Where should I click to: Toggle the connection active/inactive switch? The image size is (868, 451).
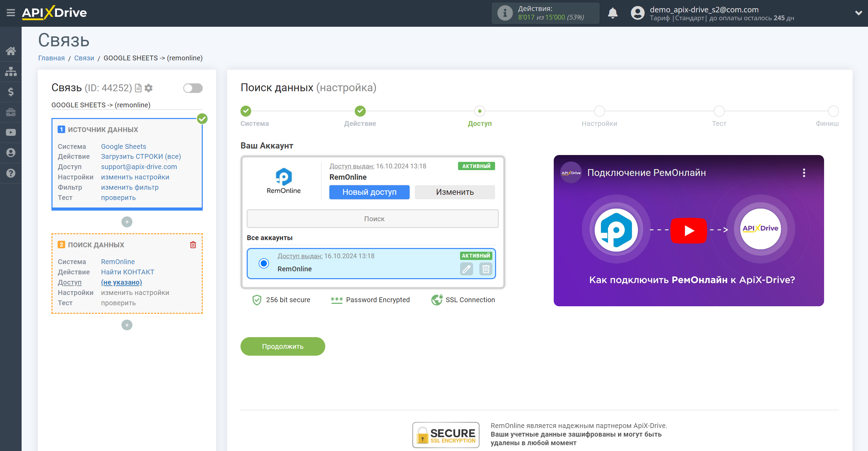coord(193,88)
